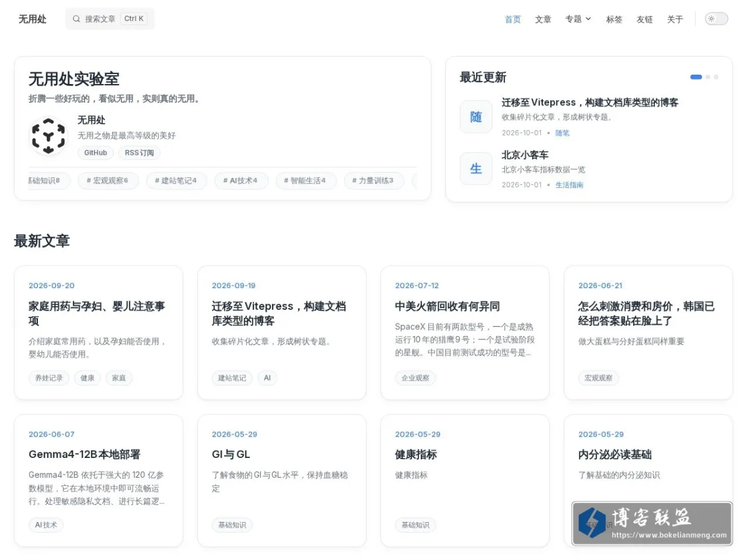Open the 无用处 hexagon logo avatar

[49, 136]
